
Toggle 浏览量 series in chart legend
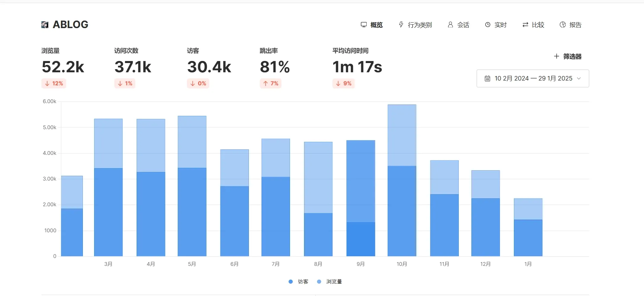pyautogui.click(x=329, y=282)
